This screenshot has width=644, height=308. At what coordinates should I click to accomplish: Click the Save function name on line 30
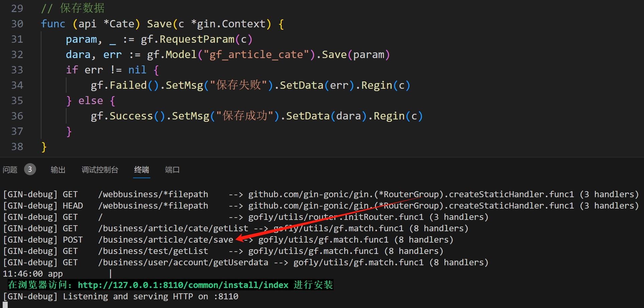point(159,24)
